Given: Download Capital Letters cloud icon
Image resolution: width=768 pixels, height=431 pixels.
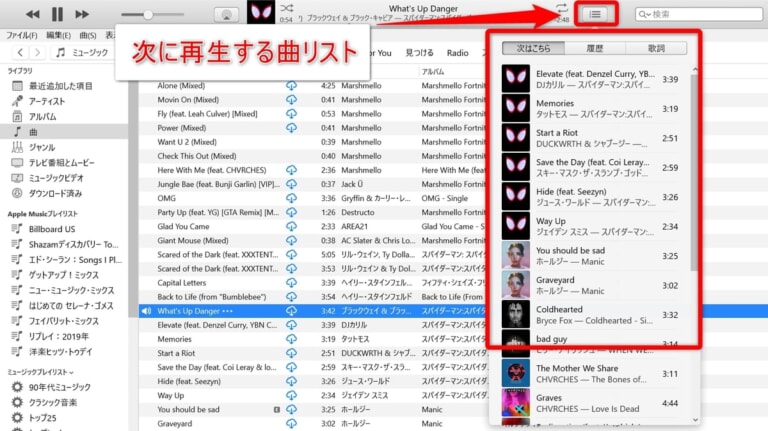Looking at the screenshot, I should tap(291, 283).
